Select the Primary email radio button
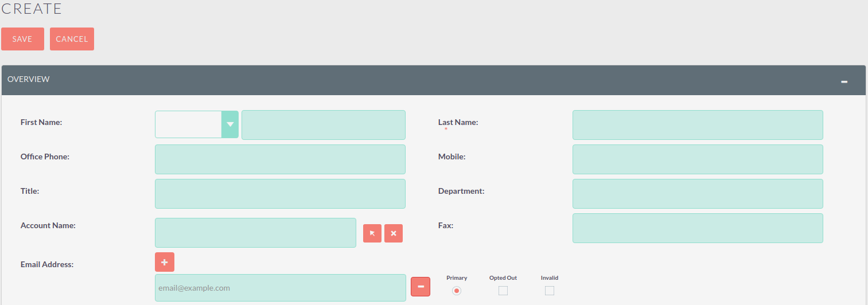This screenshot has height=305, width=868. pyautogui.click(x=457, y=291)
